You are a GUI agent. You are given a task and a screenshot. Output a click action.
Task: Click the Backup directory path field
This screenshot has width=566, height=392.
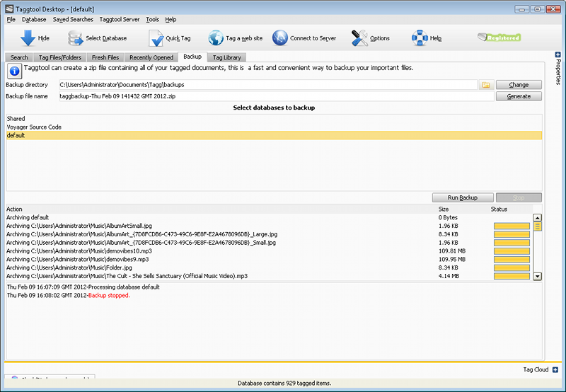268,85
